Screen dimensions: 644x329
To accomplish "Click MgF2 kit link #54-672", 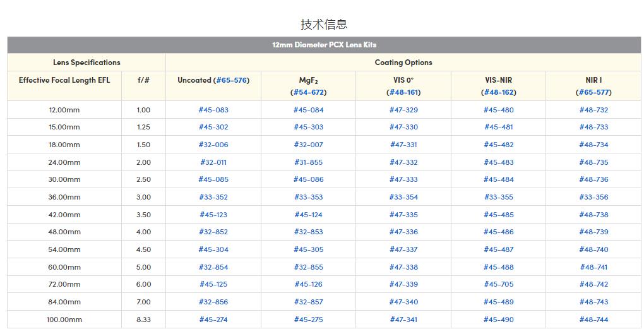I will [308, 92].
